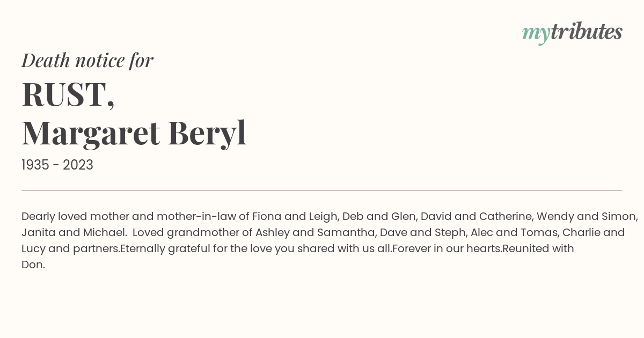This screenshot has height=338, width=644.
Task: Click the horizontal divider line
Action: (x=322, y=190)
